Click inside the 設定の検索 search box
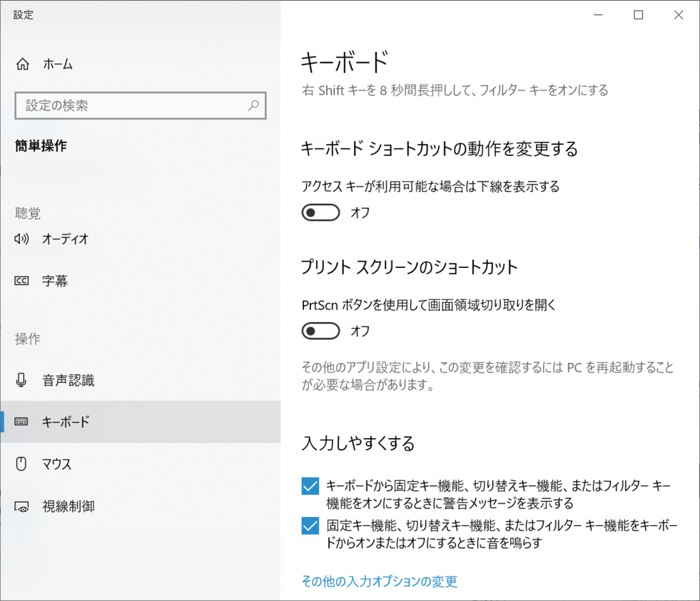The height and width of the screenshot is (601, 700). (x=123, y=105)
